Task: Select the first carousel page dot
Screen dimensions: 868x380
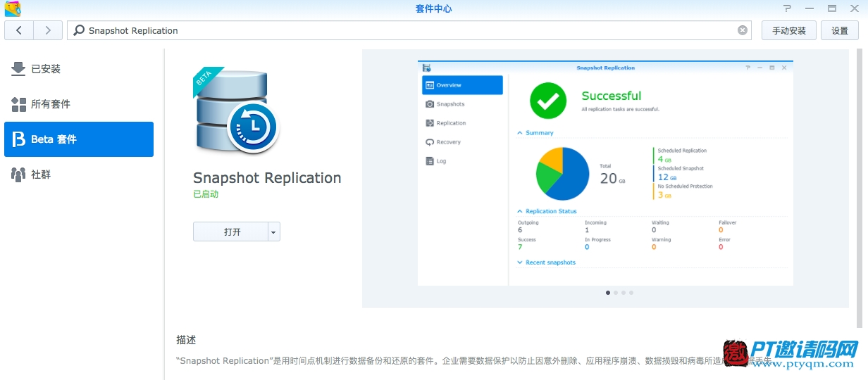Action: coord(608,293)
